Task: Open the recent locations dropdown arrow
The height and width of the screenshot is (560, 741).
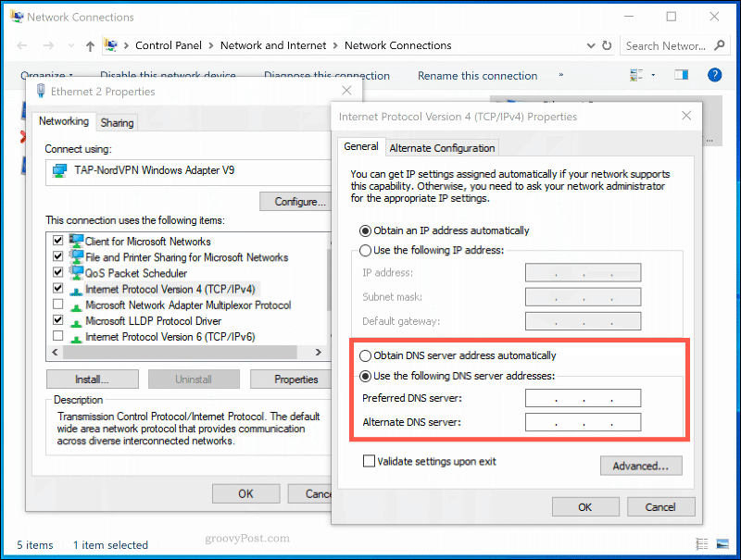Action: click(x=71, y=45)
